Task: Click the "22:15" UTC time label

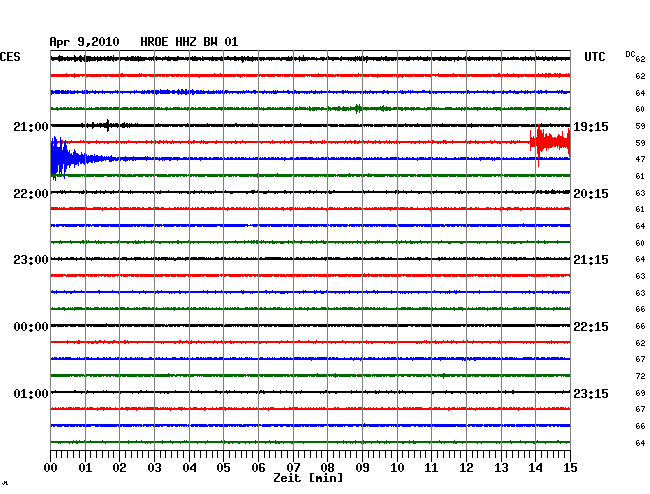Action: coord(591,327)
